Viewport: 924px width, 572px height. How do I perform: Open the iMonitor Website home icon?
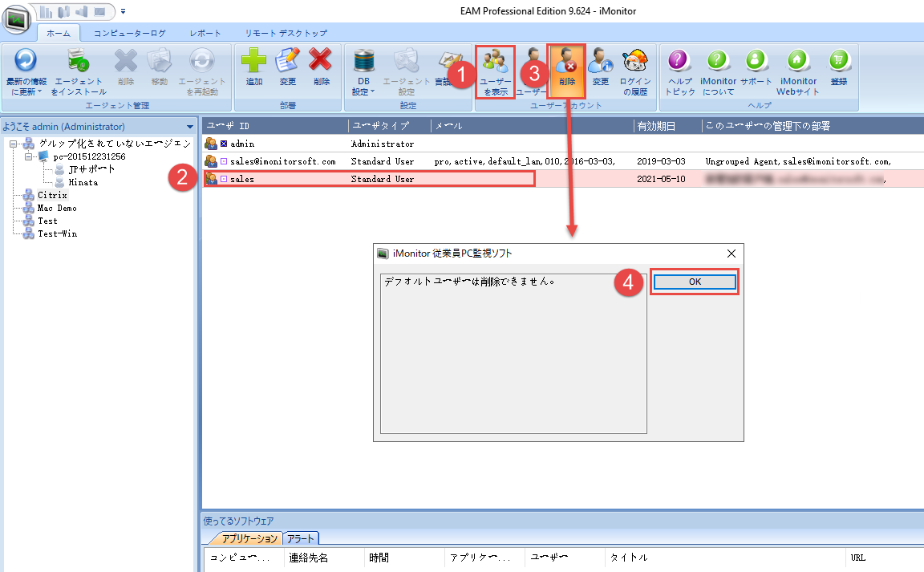click(x=798, y=60)
